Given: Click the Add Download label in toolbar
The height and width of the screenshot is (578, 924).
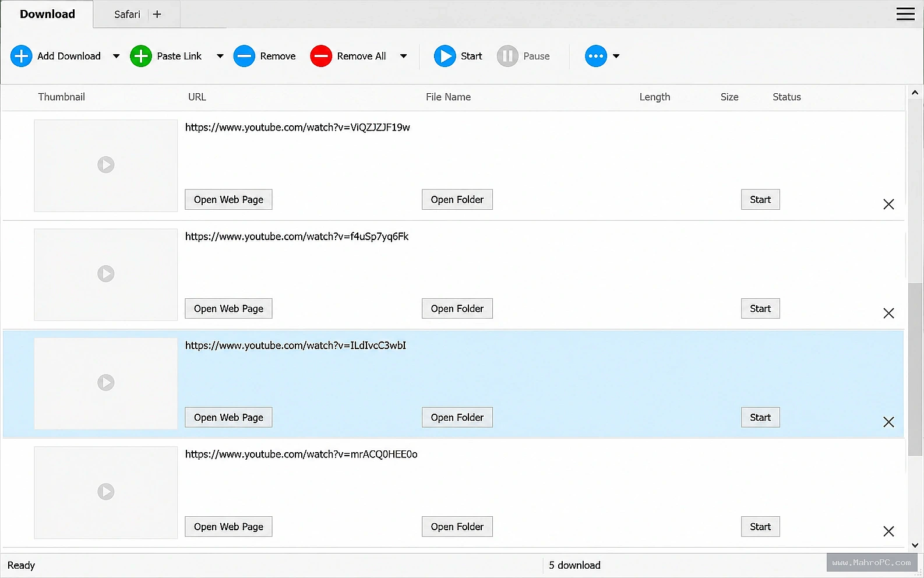Looking at the screenshot, I should 69,57.
